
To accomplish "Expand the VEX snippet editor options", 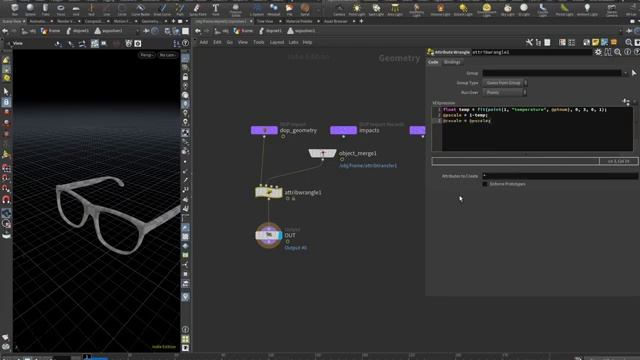I will [626, 102].
